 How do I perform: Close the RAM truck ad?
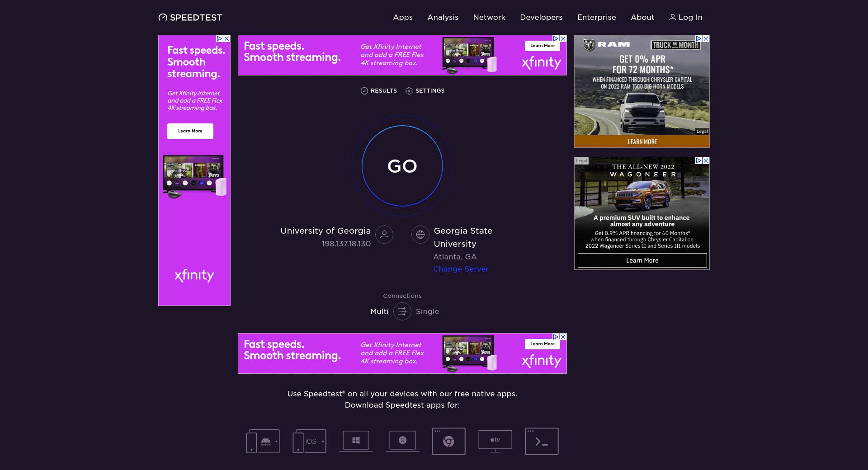pyautogui.click(x=706, y=38)
